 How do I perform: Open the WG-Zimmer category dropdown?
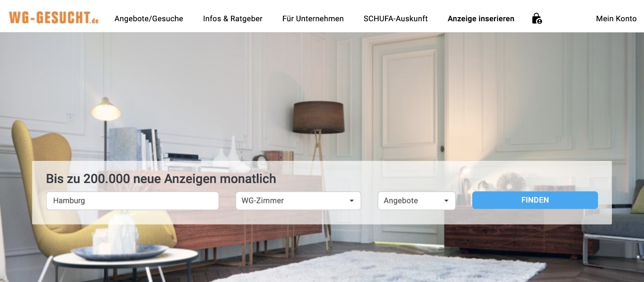tap(298, 201)
